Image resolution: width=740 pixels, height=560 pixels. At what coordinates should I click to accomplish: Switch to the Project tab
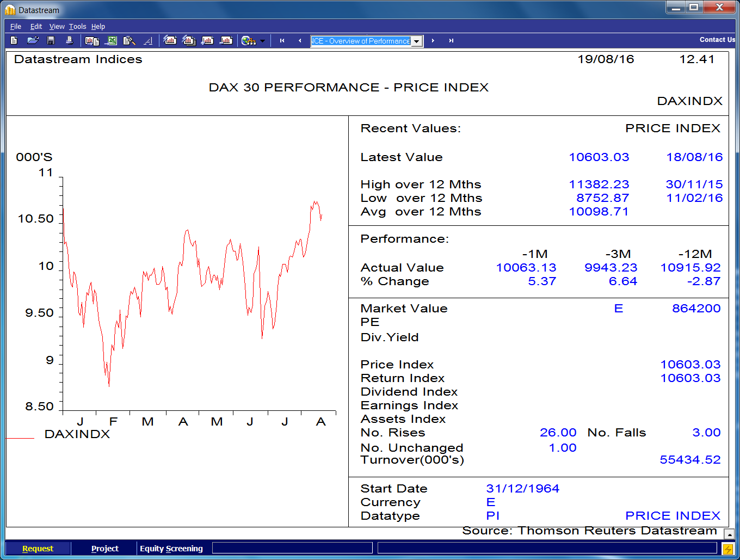(104, 549)
